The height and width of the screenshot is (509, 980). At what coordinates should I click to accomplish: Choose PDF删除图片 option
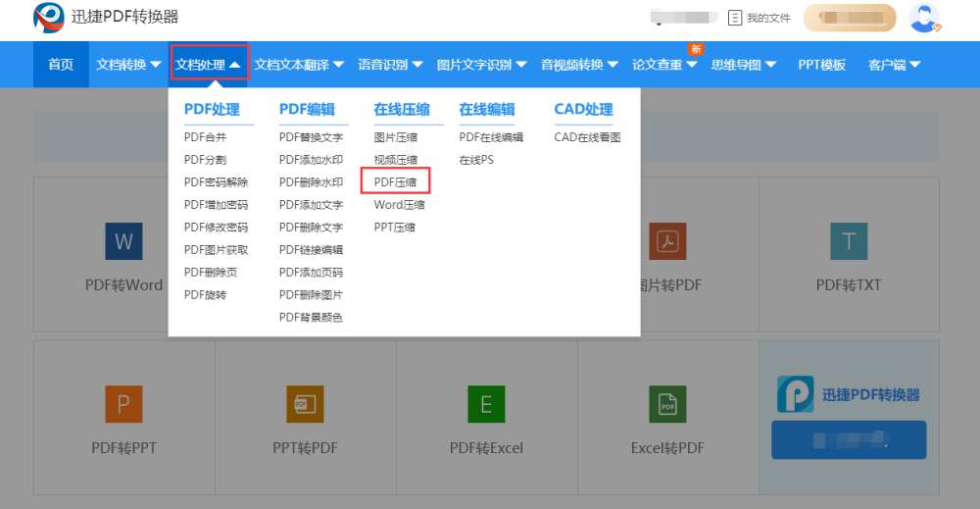(x=311, y=295)
